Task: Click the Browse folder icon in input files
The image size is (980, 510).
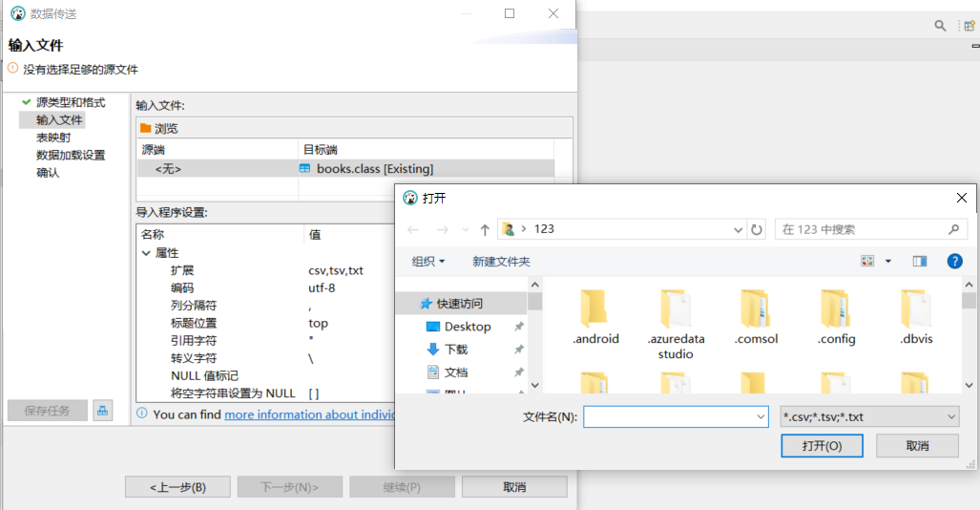Action: 146,128
